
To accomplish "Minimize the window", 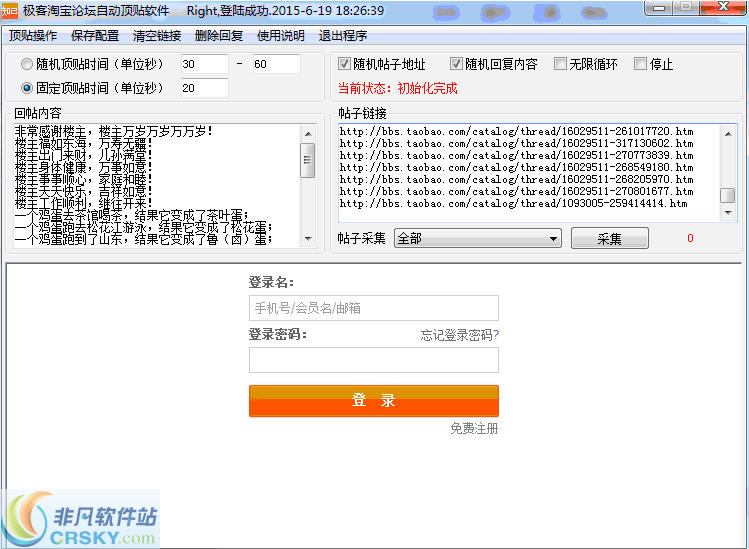I will 659,8.
